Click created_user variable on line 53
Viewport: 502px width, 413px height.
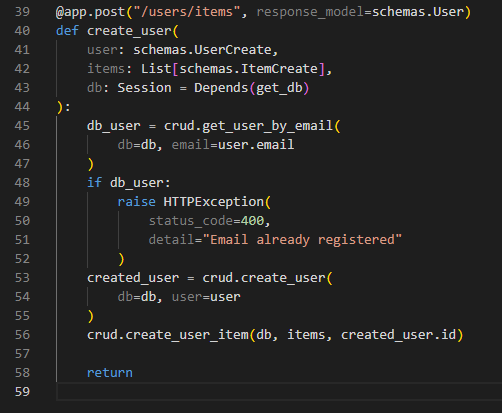pyautogui.click(x=133, y=278)
